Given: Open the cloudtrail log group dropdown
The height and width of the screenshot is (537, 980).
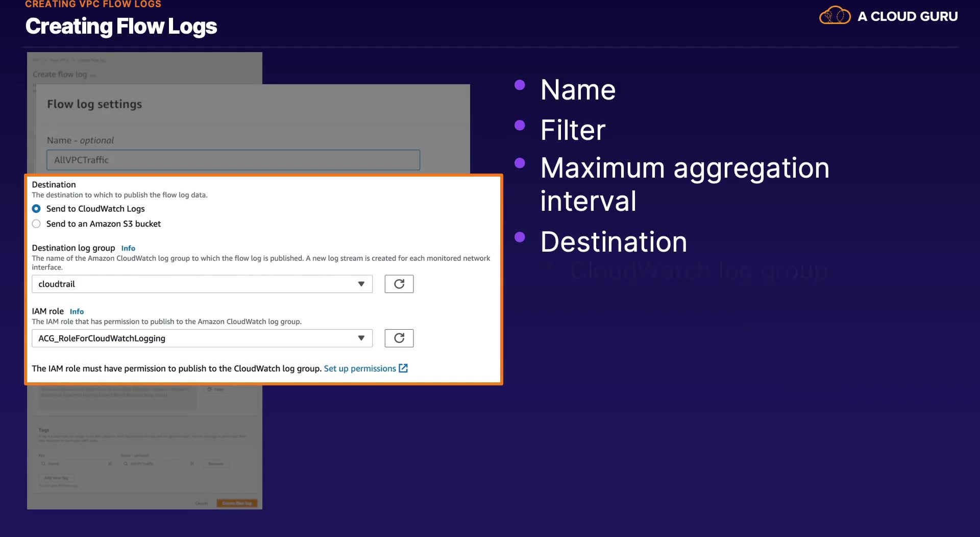Looking at the screenshot, I should 202,284.
